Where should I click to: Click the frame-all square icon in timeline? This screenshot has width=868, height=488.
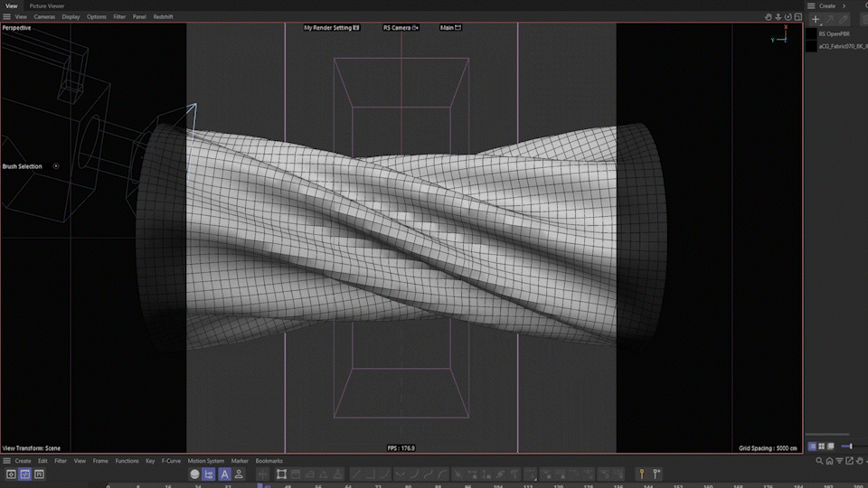tap(281, 474)
